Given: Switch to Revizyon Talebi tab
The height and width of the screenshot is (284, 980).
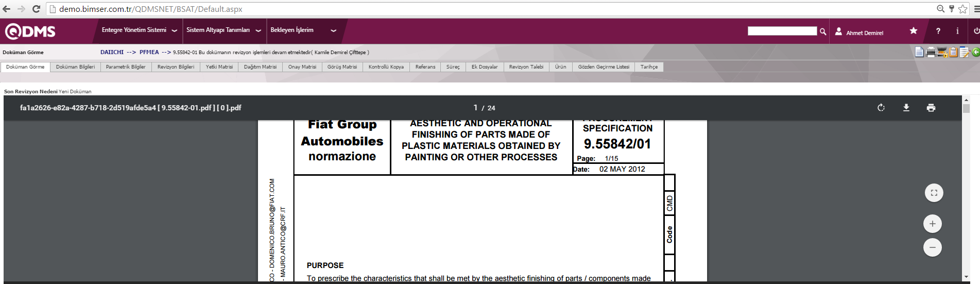Looking at the screenshot, I should pyautogui.click(x=526, y=67).
